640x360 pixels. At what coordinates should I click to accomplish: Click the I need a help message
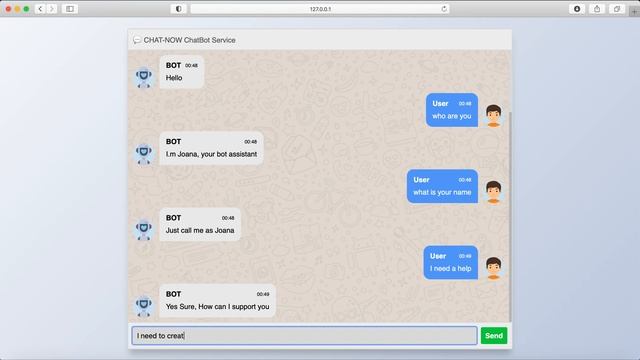(451, 263)
